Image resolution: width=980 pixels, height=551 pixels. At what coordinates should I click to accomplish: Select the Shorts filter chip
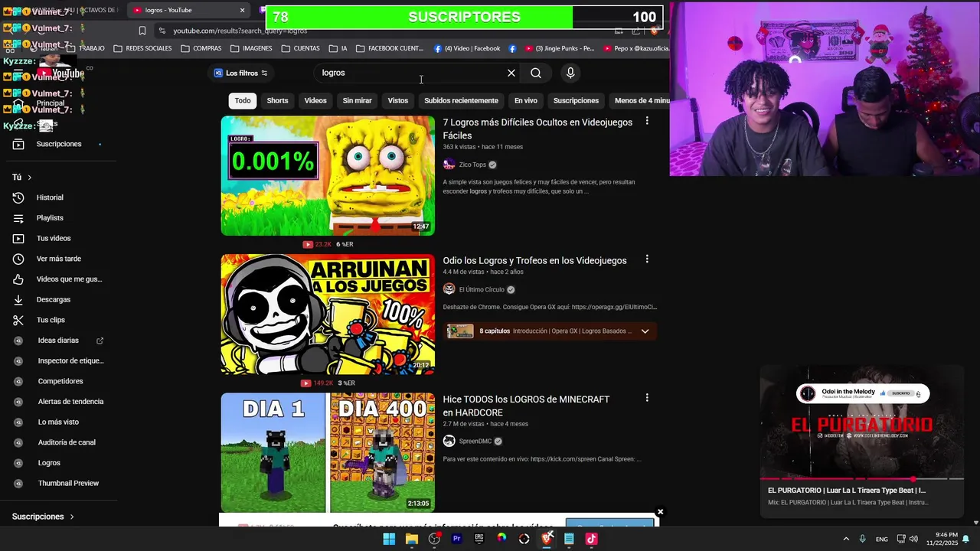[x=277, y=100]
